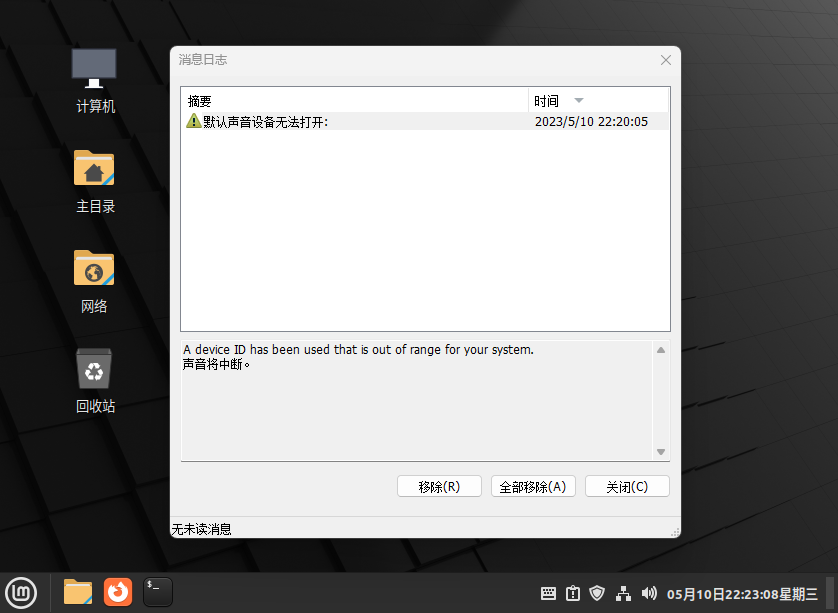Open the 计算机 desktop icon

point(94,80)
